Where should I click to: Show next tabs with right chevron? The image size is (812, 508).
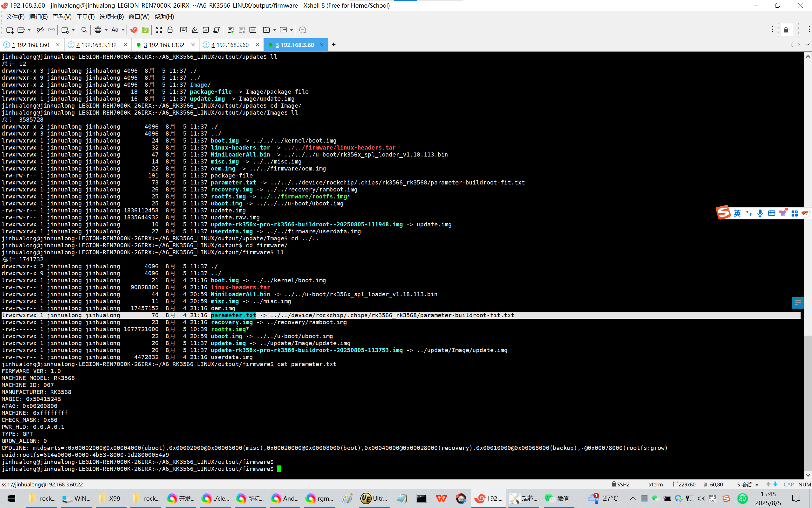point(799,45)
